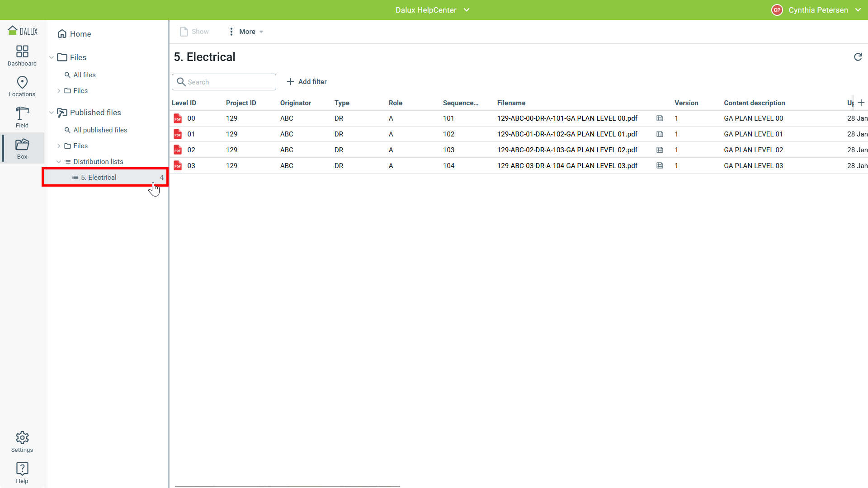Switch to the Field module
868x488 pixels.
(22, 117)
